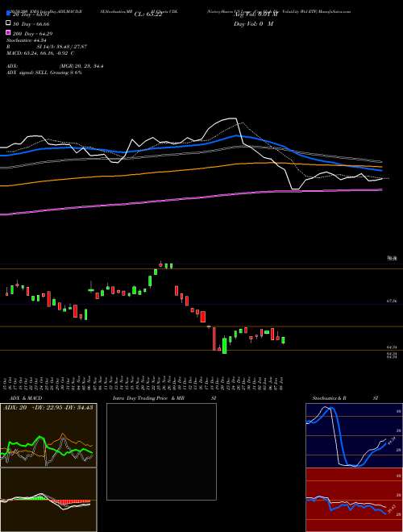This screenshot has height=532, width=403.
Task: Click the magenta 200 Day legend swatch
Action: 8,33
